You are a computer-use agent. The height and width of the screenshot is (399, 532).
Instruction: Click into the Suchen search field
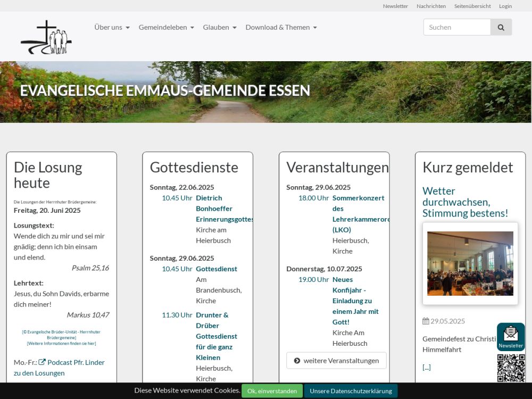[456, 27]
